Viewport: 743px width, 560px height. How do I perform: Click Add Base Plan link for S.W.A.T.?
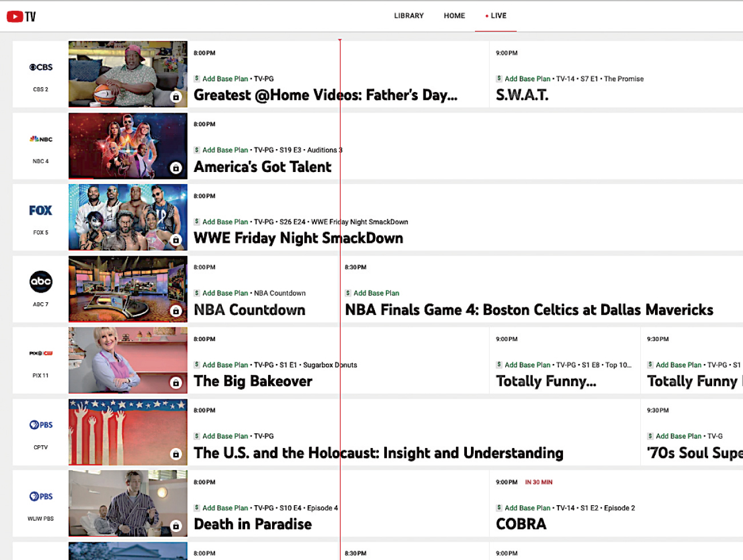click(x=527, y=79)
